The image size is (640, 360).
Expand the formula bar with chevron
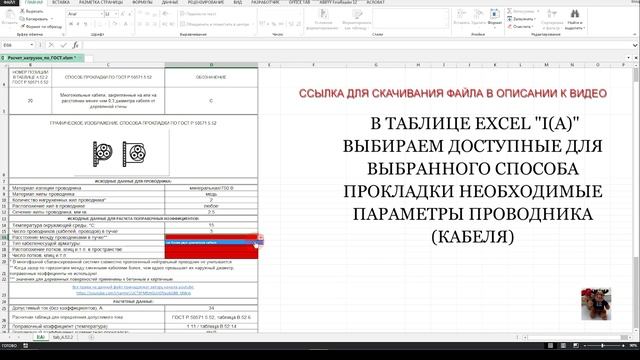(635, 45)
